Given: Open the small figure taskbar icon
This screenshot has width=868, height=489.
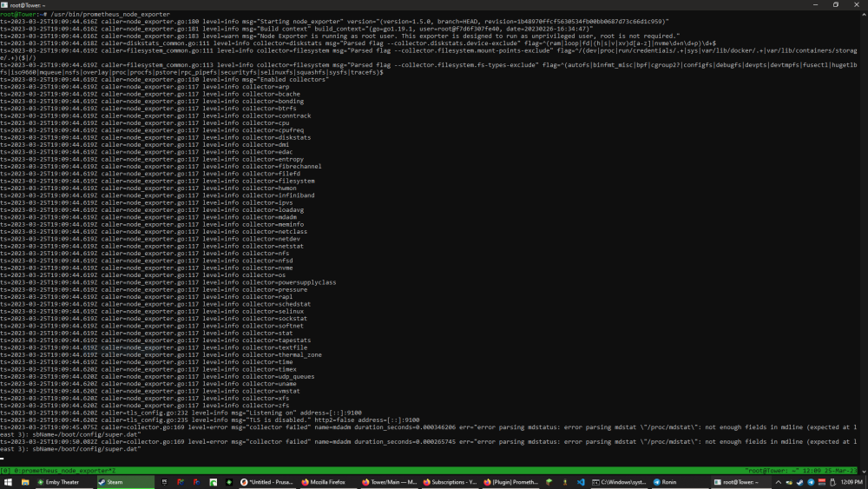Looking at the screenshot, I should [x=565, y=482].
